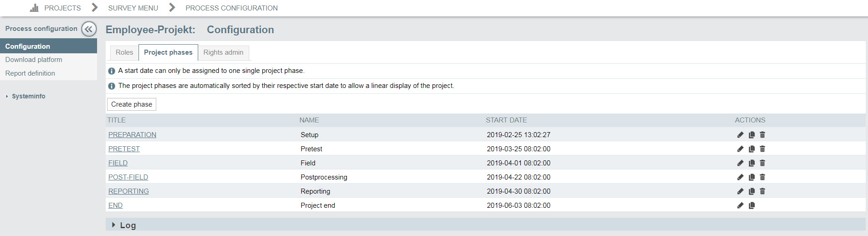Edit the POST-FIELD phase with pencil icon
This screenshot has width=868, height=236.
(740, 177)
